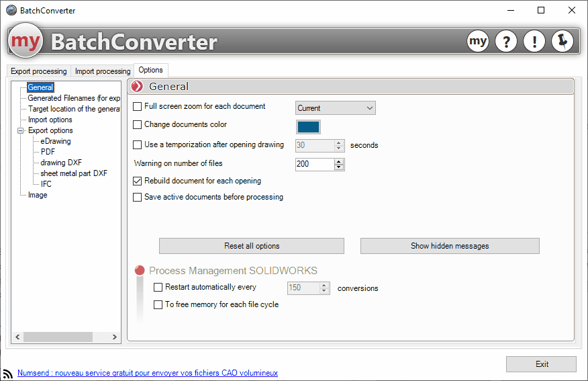Image resolution: width=588 pixels, height=381 pixels.
Task: Click the red myCAD logo icon
Action: 26,42
